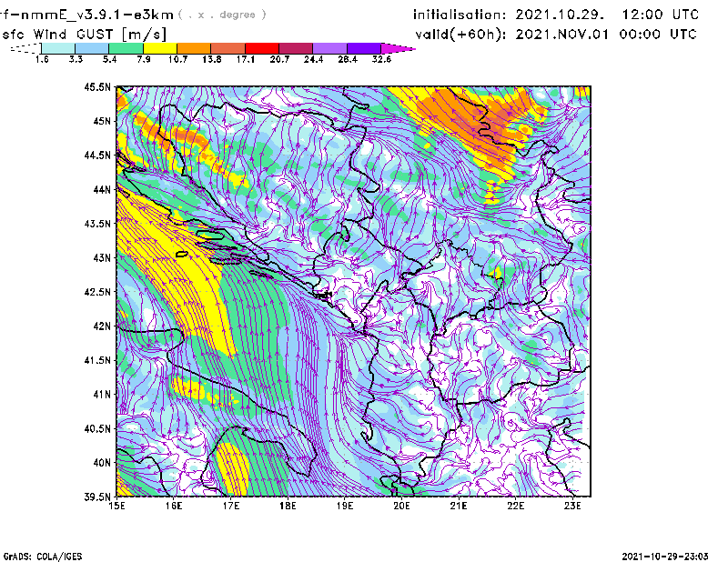The image size is (728, 562).
Task: Click the legend value 5.4
Action: (109, 59)
